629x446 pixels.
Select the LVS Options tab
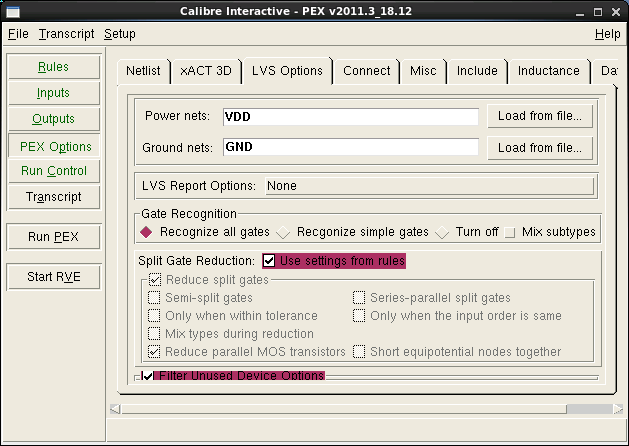(x=287, y=71)
